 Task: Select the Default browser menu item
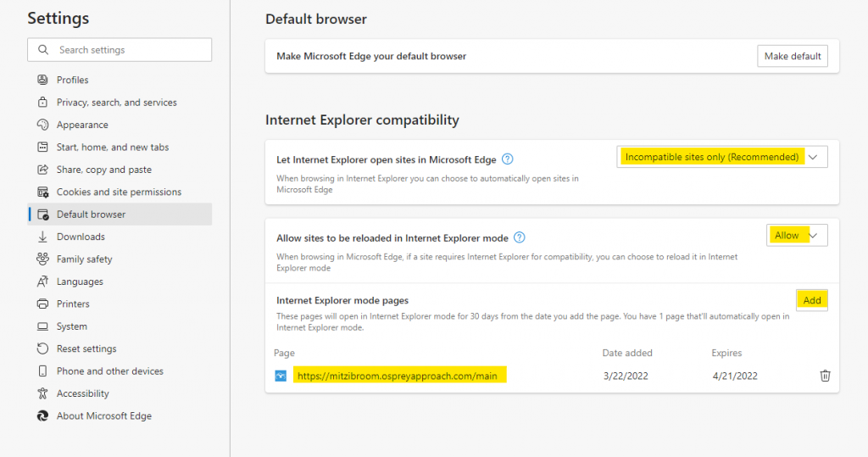point(120,215)
